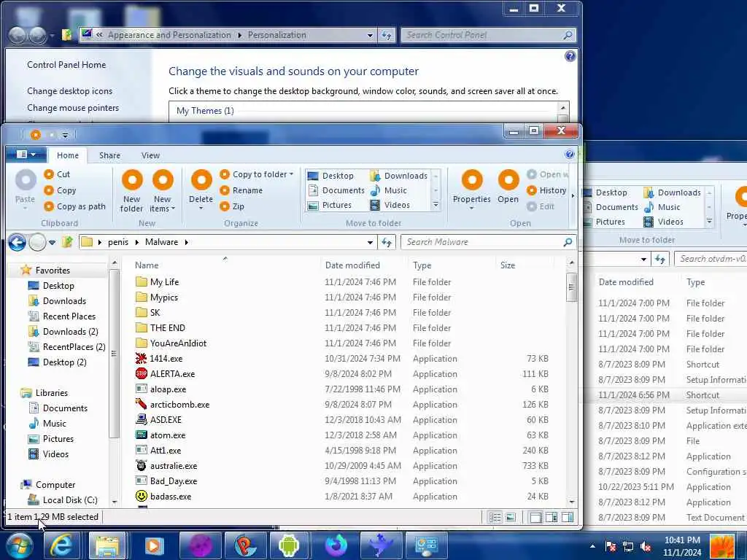
Task: Move to Desktop in front window gallery
Action: tap(331, 176)
